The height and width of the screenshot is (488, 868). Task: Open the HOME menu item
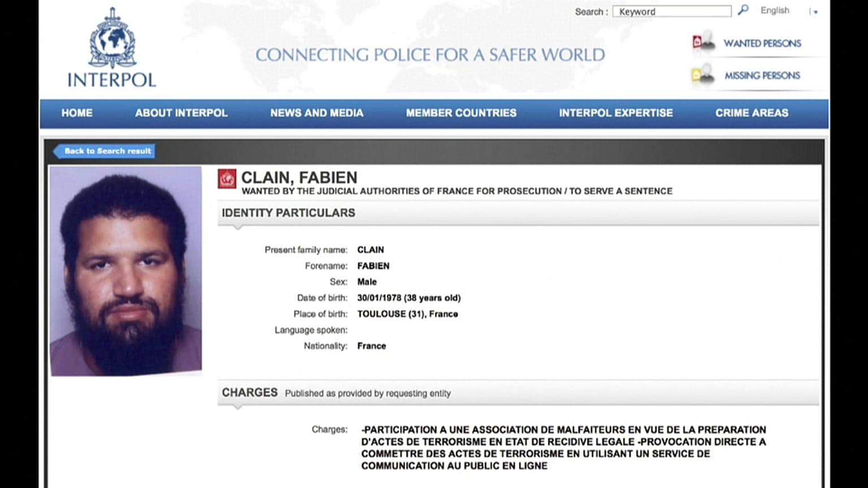[x=77, y=113]
